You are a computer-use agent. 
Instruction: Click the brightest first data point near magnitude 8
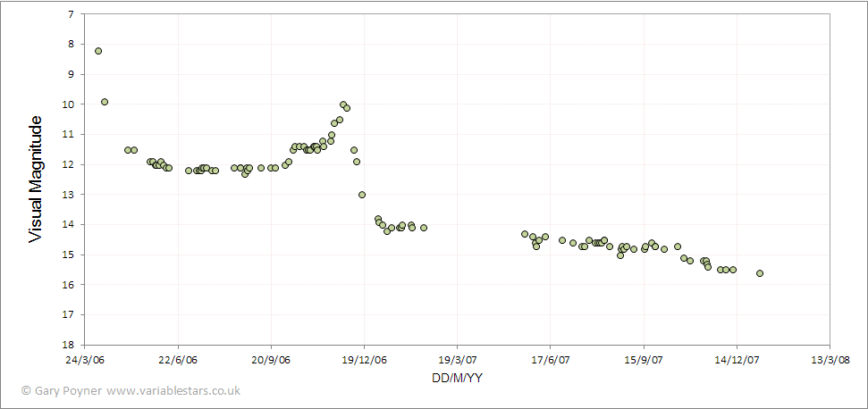coord(98,51)
